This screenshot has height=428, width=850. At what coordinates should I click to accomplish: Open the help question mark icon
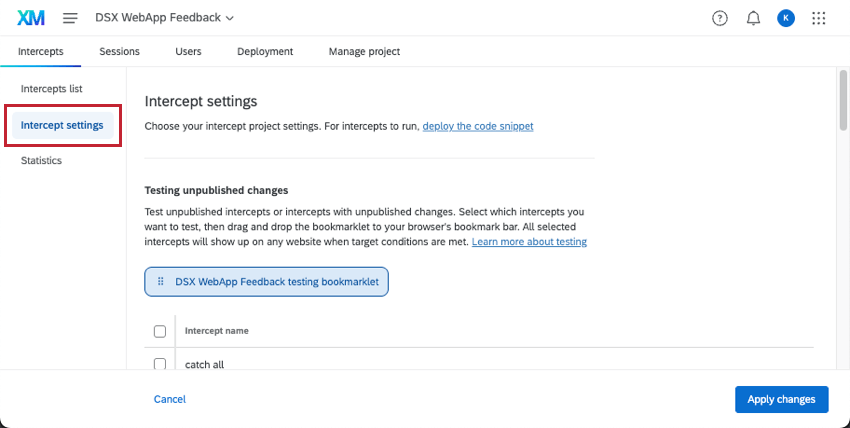coord(720,18)
